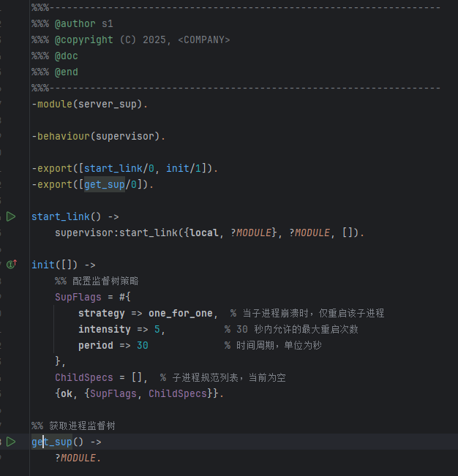Click the run gutter icon beside get_sup()

(11, 442)
